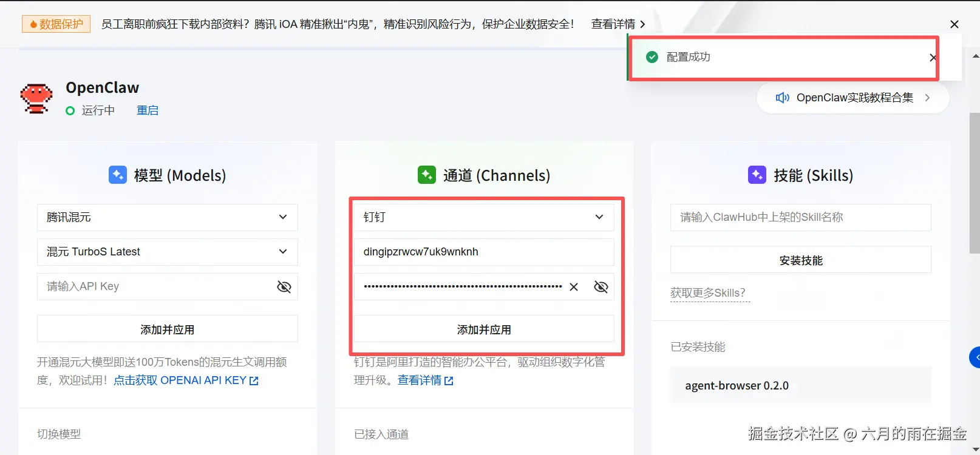Click the 数据保护 flame badge
980x455 pixels.
click(x=56, y=24)
